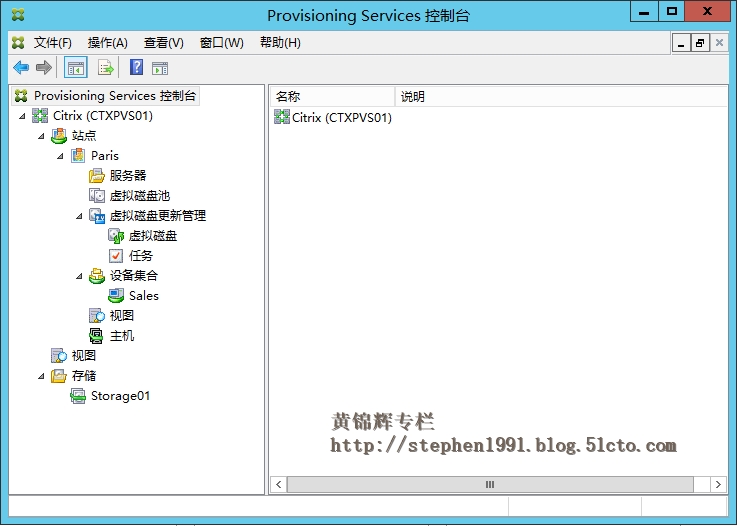This screenshot has width=737, height=526.
Task: Click the farm icon beside Citrix (CTXPVS01) in tree
Action: pyautogui.click(x=40, y=116)
